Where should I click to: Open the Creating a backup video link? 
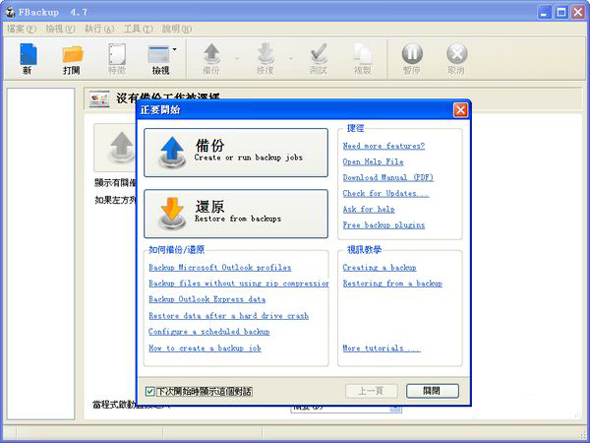click(x=379, y=267)
